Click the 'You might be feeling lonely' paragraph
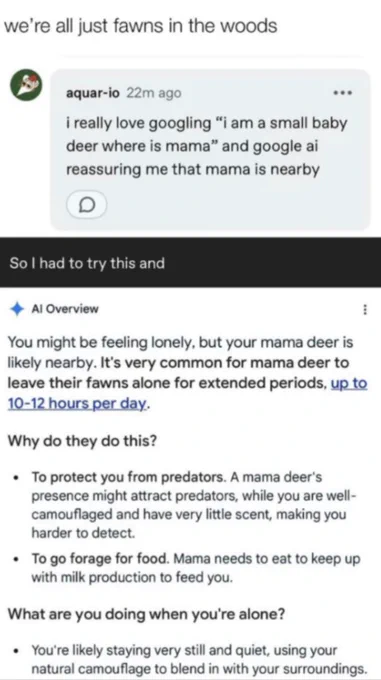 (187, 373)
